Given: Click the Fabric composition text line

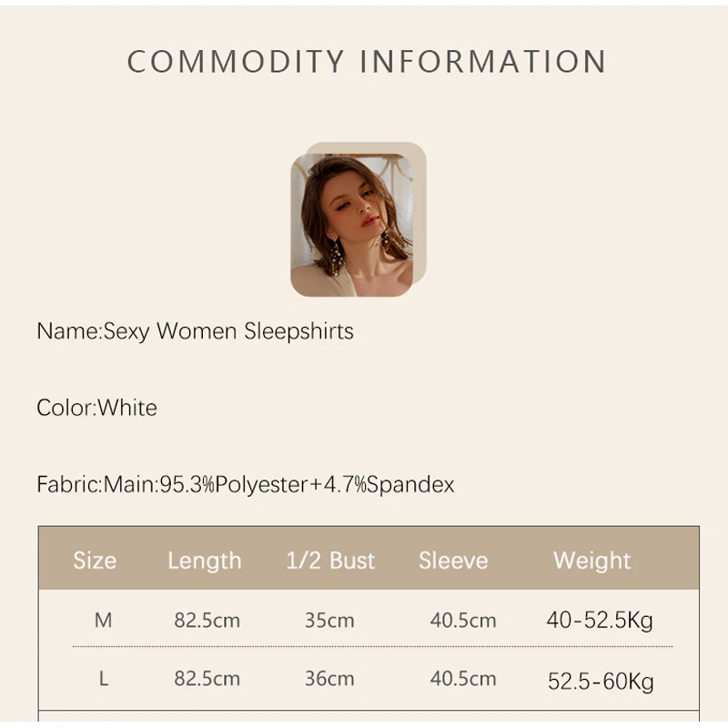Looking at the screenshot, I should click(x=245, y=484).
